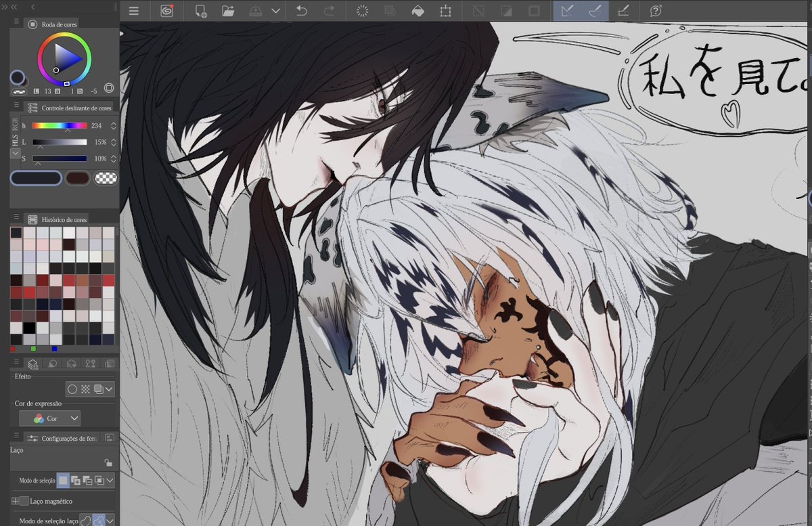This screenshot has width=812, height=526.
Task: Click the Clear outside selection icon
Action: tap(390, 11)
